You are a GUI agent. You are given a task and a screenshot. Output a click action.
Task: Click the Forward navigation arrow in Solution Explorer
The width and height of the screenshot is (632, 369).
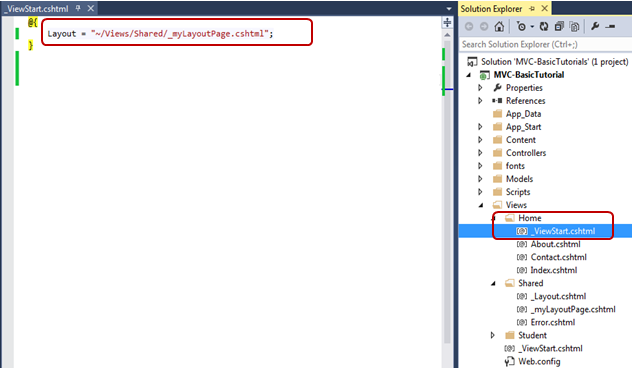tap(484, 27)
